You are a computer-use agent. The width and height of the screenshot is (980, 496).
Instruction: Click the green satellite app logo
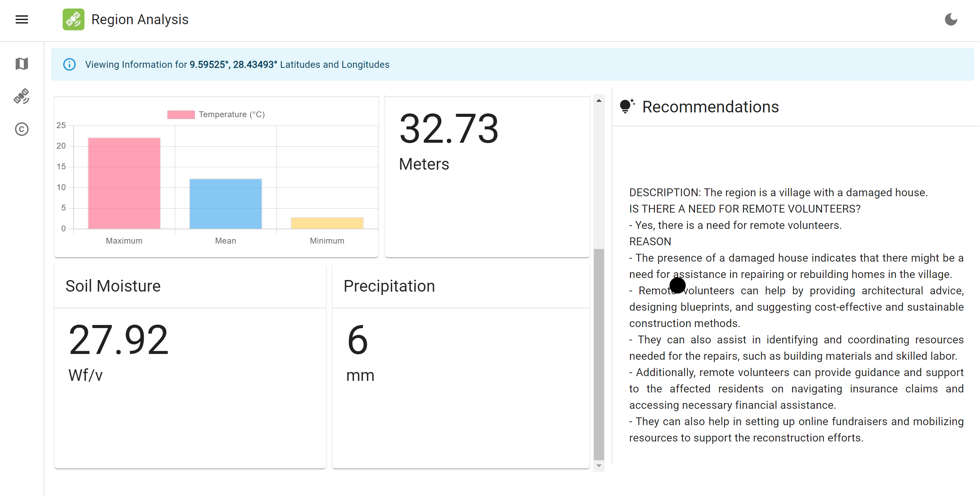[74, 19]
